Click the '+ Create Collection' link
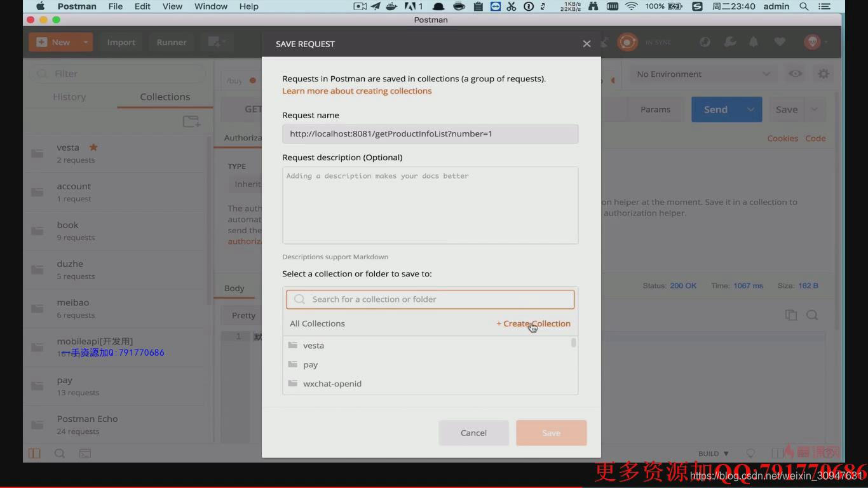868x488 pixels. point(534,323)
